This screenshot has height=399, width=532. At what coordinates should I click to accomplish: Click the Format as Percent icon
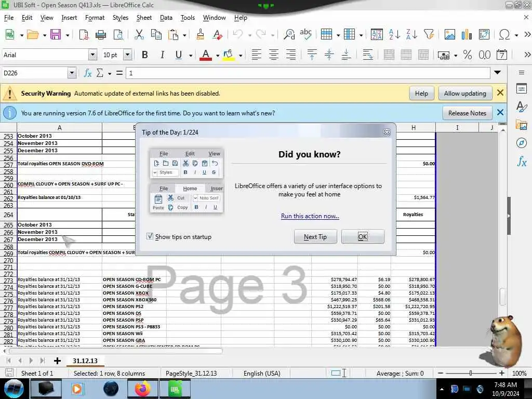(468, 55)
